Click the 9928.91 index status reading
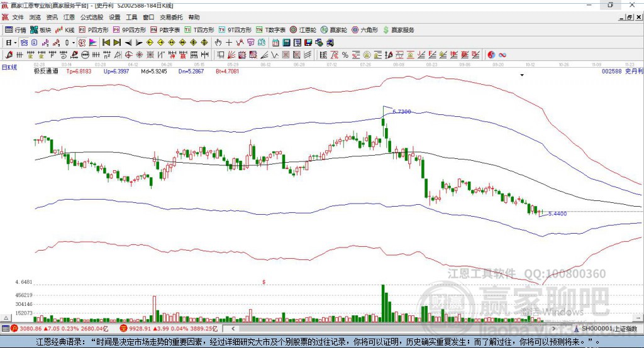The width and height of the screenshot is (644, 348). 140,329
